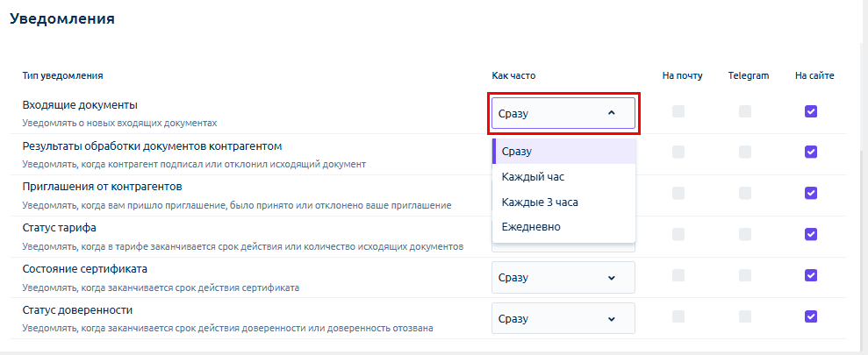Collapse the Входящие документы frequency dropdown
The height and width of the screenshot is (355, 868).
coord(563,113)
